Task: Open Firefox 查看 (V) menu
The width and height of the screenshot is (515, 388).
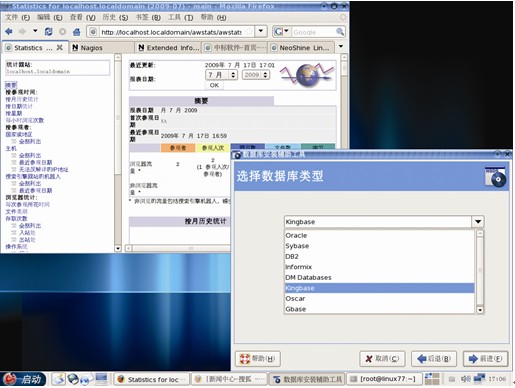Action: (x=82, y=17)
